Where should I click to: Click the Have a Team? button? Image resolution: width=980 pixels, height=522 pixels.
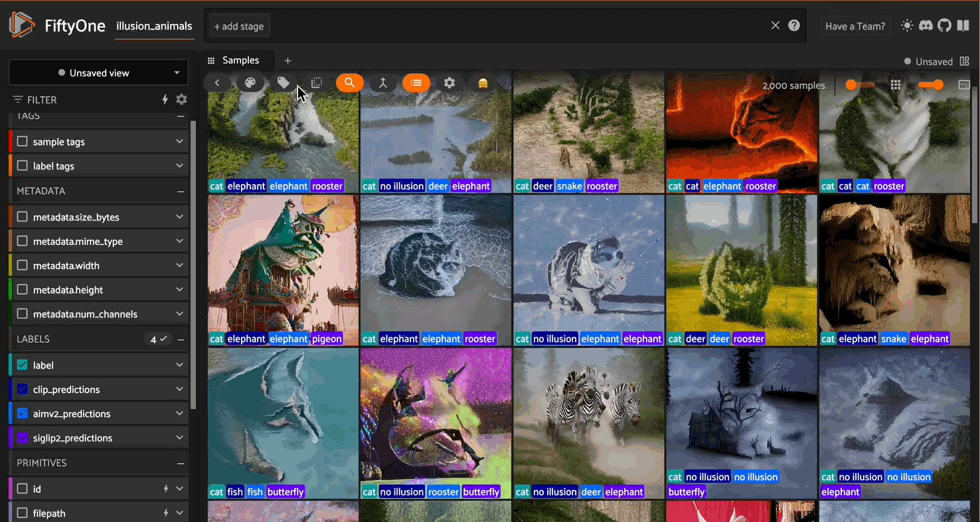pyautogui.click(x=855, y=26)
